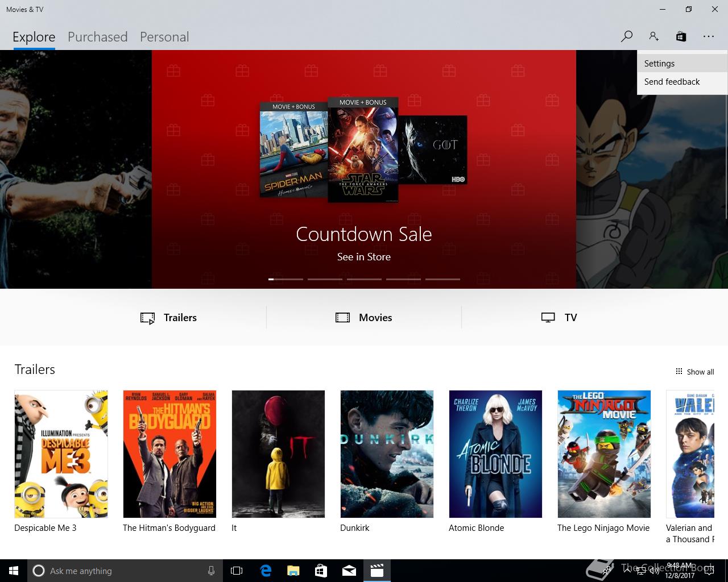The width and height of the screenshot is (728, 582).
Task: Click the Star Wars Force Awakens cover
Action: 363,149
